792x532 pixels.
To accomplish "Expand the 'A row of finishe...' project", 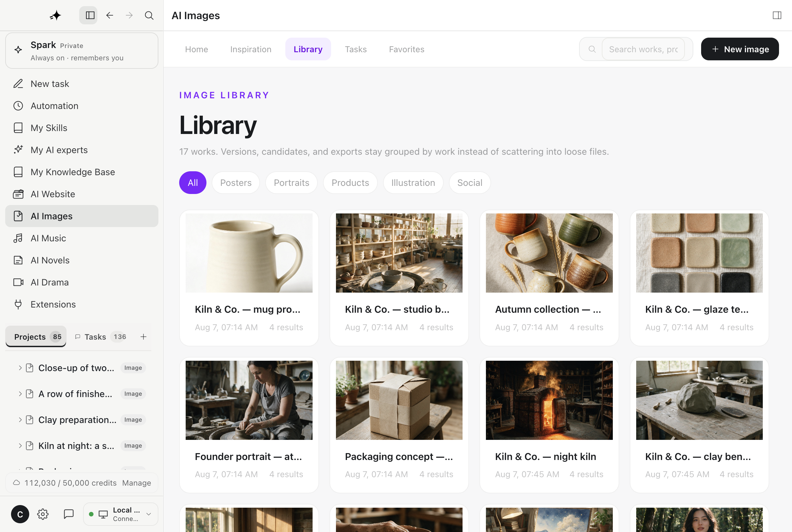I will [20, 394].
